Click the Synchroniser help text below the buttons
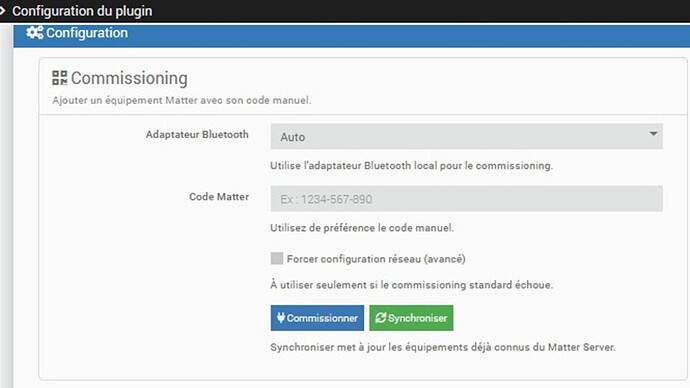Image resolution: width=690 pixels, height=388 pixels. tap(443, 347)
